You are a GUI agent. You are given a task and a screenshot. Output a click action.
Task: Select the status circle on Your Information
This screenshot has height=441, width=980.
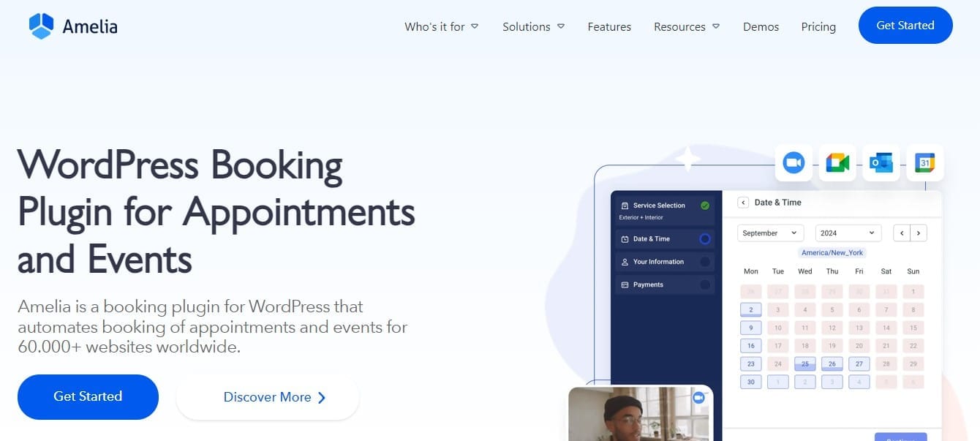tap(705, 262)
